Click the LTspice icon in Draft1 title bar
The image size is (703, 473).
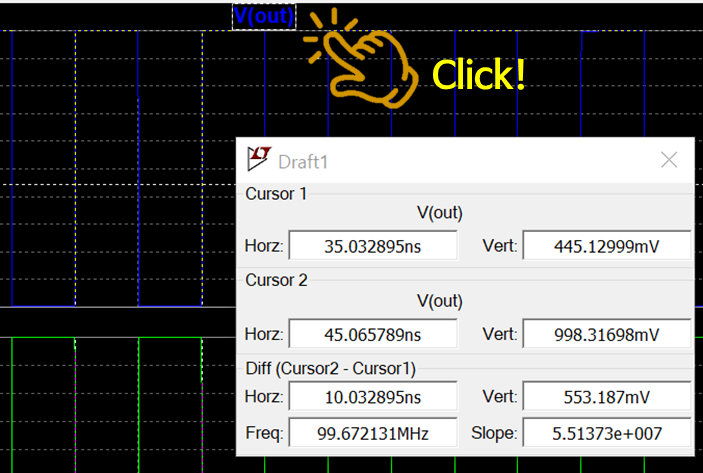pos(259,159)
